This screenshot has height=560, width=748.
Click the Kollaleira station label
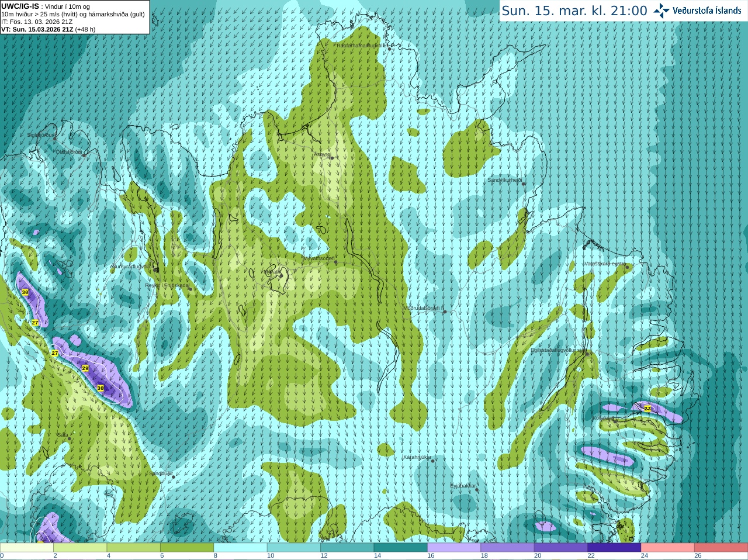point(603,418)
